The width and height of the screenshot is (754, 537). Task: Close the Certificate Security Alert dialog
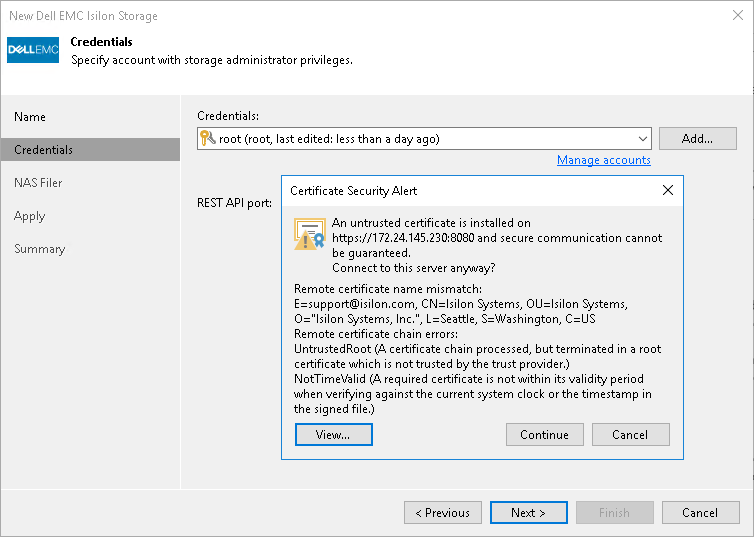point(668,190)
